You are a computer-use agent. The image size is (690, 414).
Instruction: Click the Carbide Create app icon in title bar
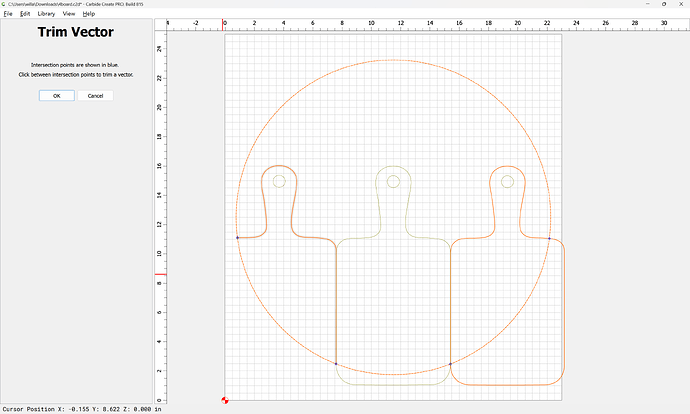point(4,4)
